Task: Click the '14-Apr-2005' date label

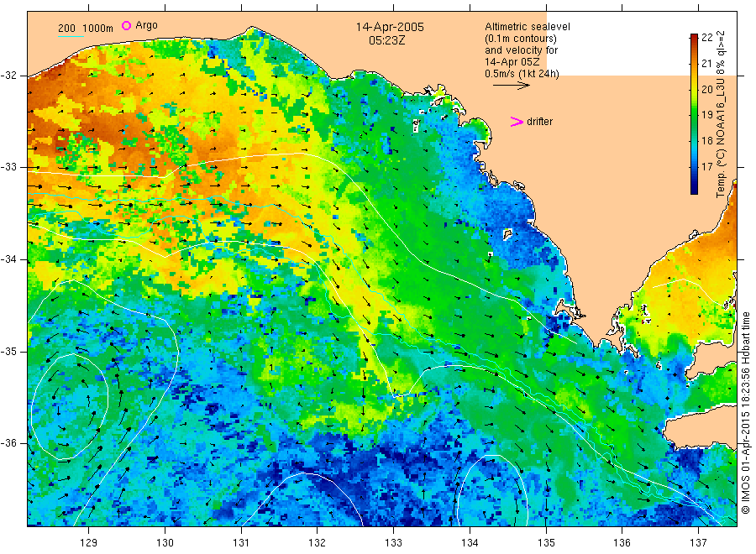Action: [x=390, y=27]
